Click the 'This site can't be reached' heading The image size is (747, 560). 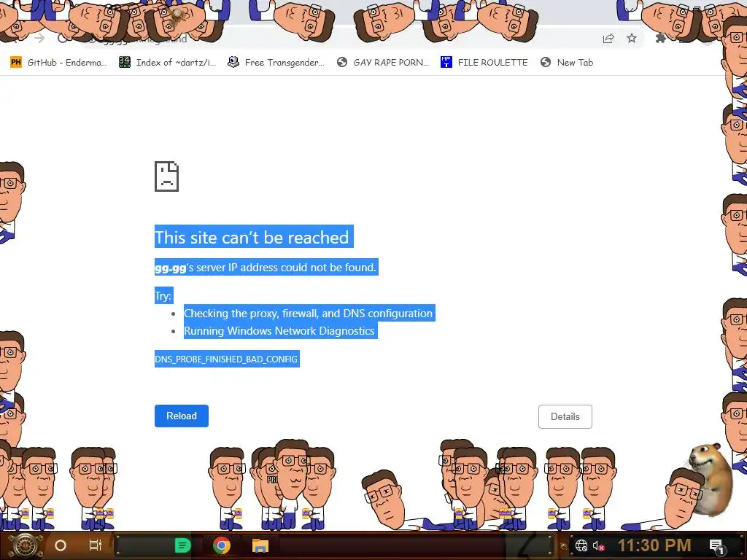tap(252, 237)
